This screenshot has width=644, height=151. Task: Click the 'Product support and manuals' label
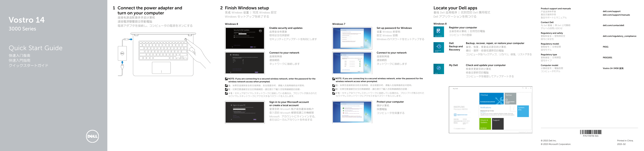tap(556, 8)
